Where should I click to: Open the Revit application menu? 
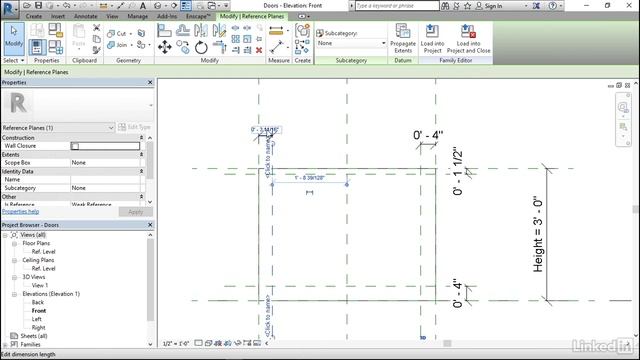coord(9,9)
